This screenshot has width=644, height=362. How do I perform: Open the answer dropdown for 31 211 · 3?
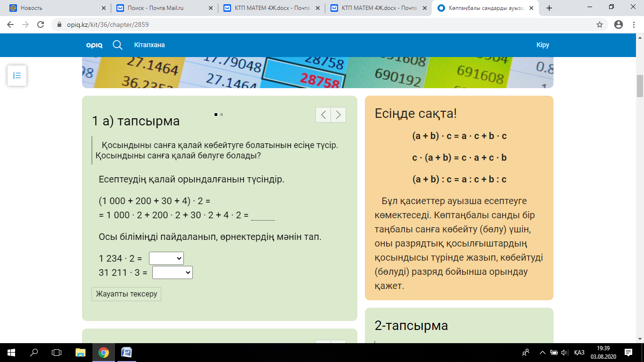[x=173, y=272]
